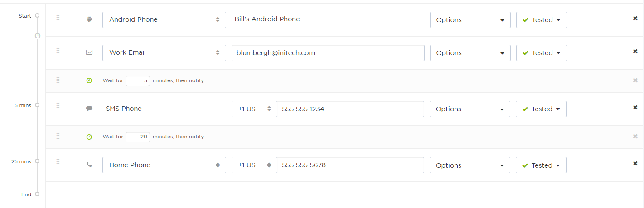
Task: Open Tested status menu for Android Phone
Action: tap(542, 20)
